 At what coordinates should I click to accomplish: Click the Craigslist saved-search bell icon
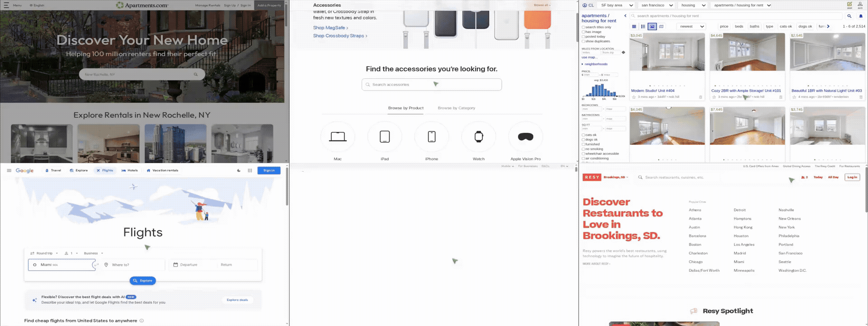pos(861,16)
